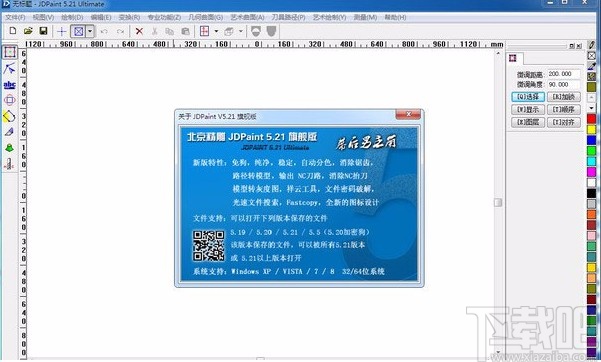Select the red-square tab in right panel

[x=513, y=58]
